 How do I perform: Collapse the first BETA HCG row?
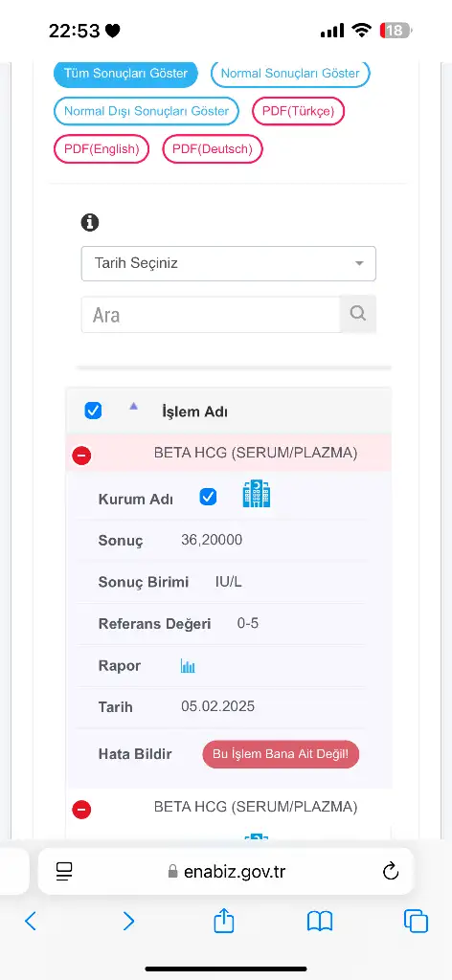(82, 456)
